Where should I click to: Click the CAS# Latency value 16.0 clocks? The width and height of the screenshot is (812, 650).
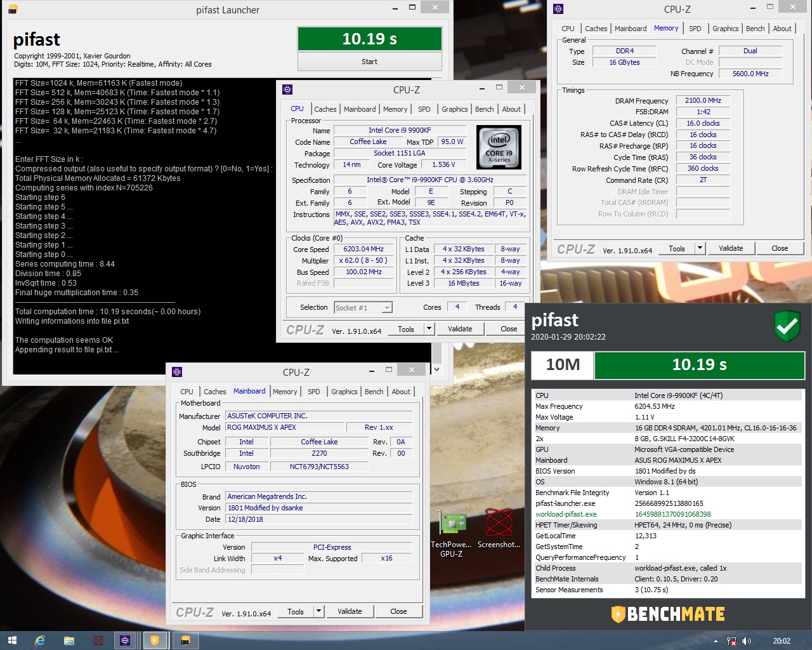pyautogui.click(x=703, y=123)
